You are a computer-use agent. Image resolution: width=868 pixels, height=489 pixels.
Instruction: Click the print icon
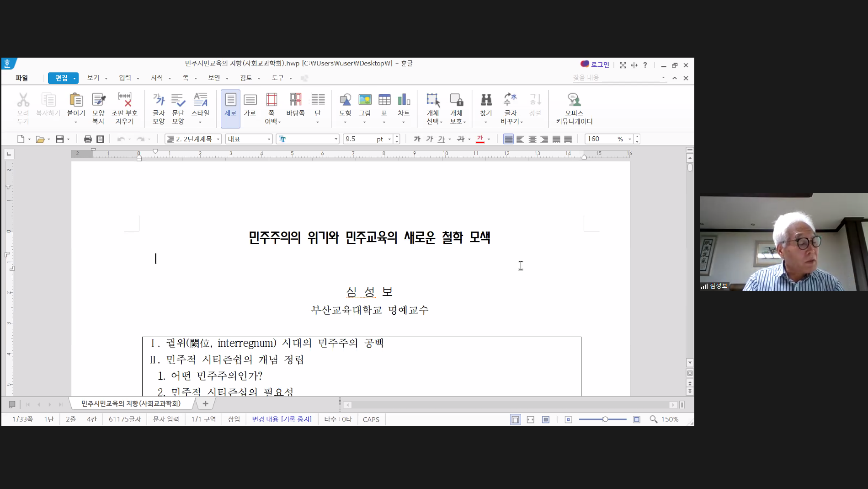(88, 139)
